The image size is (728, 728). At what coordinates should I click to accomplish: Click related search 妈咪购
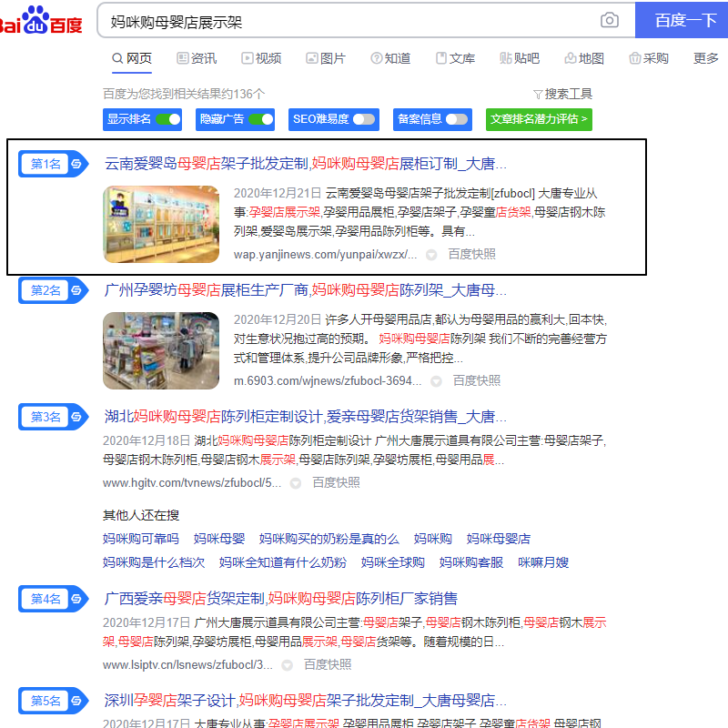[x=433, y=539]
